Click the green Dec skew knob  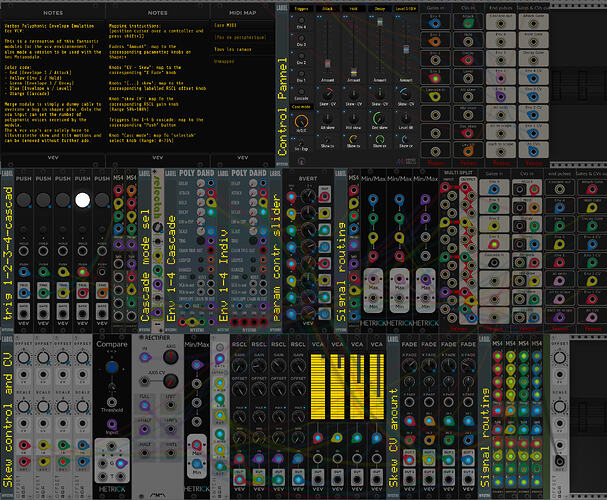[x=380, y=118]
